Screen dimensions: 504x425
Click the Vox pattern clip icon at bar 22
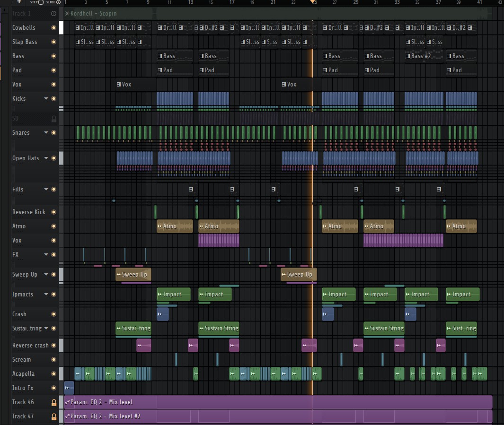pos(284,85)
